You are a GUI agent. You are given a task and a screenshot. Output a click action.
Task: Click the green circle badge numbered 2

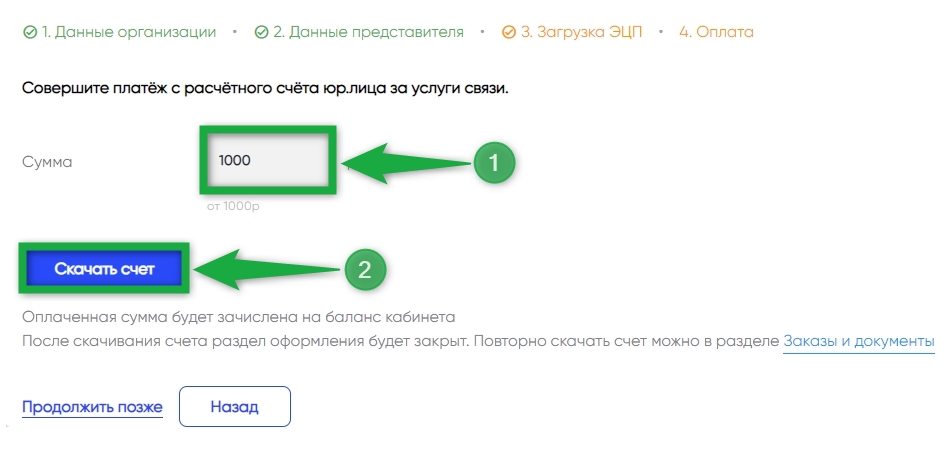(365, 270)
